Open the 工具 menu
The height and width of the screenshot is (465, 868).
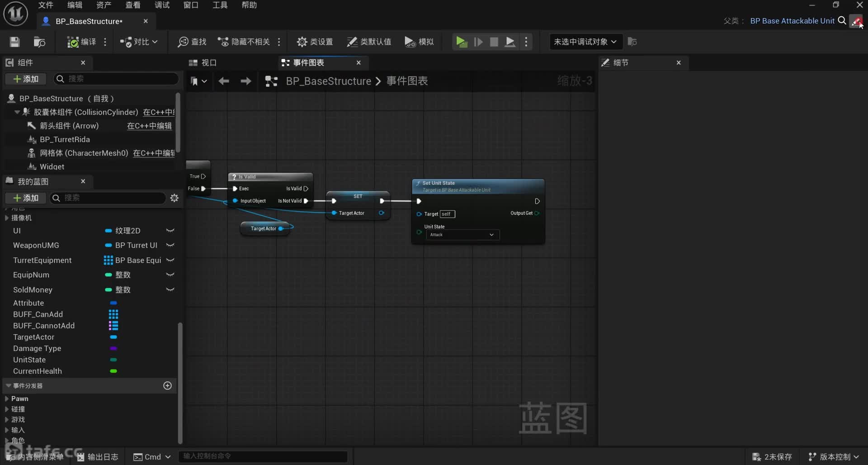tap(220, 5)
